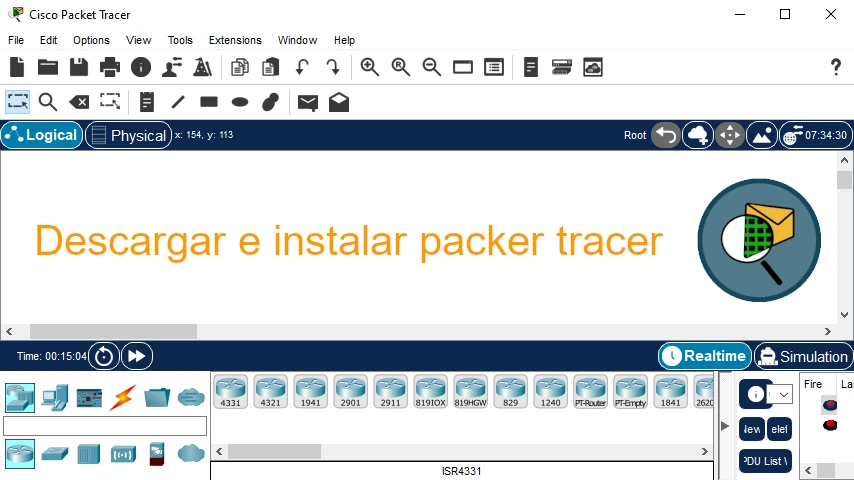Undo the last action
This screenshot has height=480, width=854.
(302, 67)
